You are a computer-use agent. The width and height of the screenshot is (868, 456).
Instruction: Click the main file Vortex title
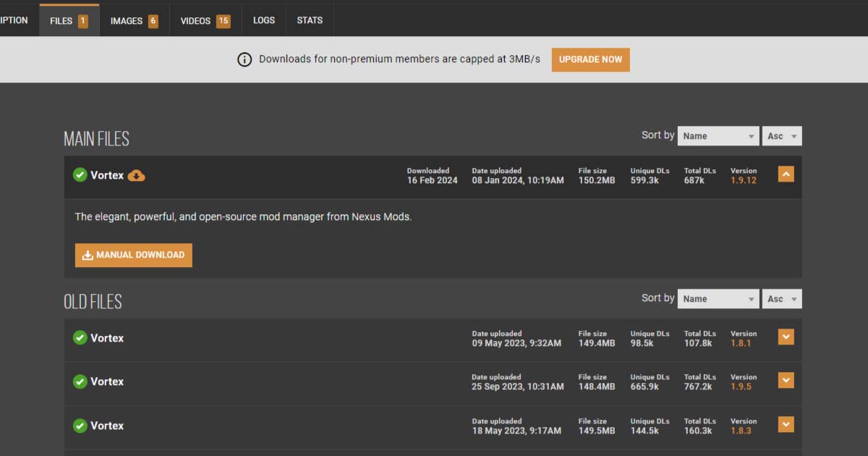(107, 175)
